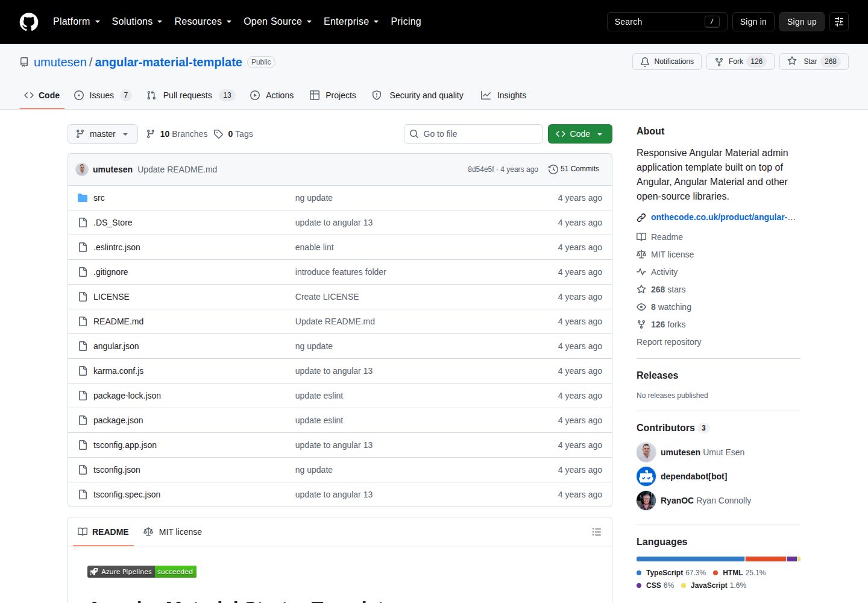Click the Sign up button
Screen dimensions: 868x603
[802, 22]
